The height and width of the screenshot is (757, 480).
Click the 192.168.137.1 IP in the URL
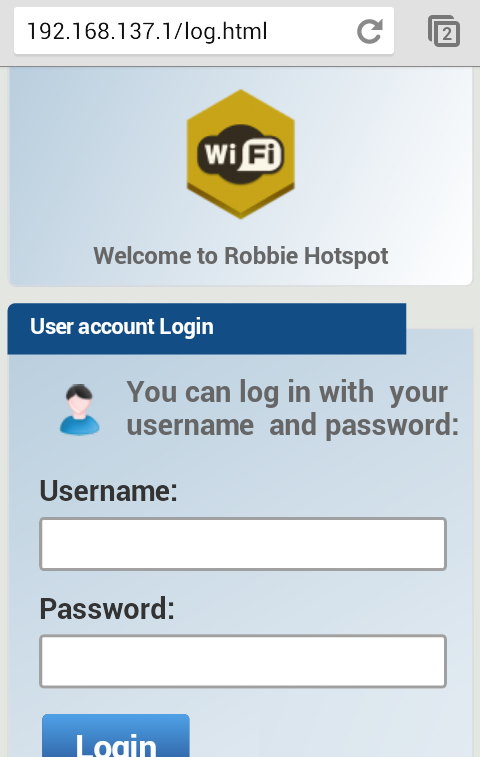[102, 31]
